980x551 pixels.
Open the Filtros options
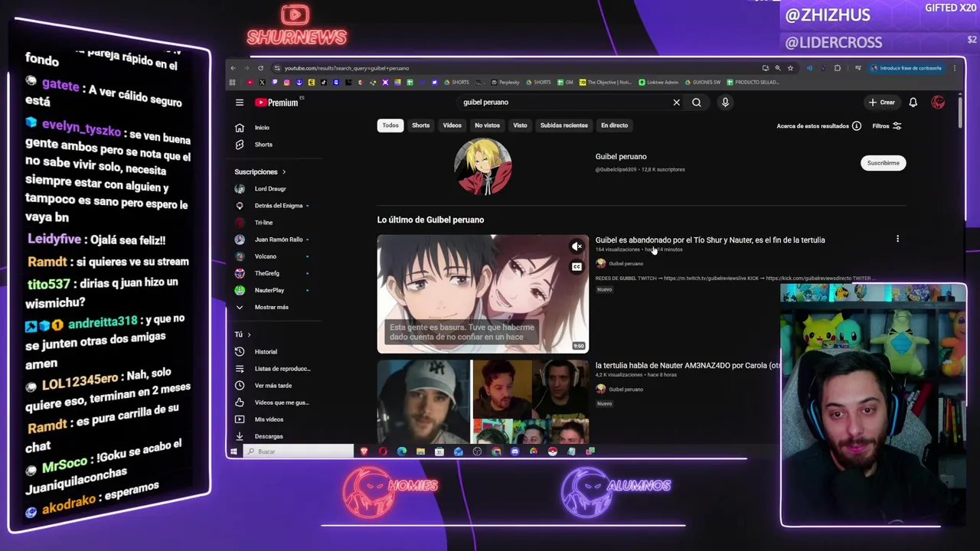coord(887,126)
